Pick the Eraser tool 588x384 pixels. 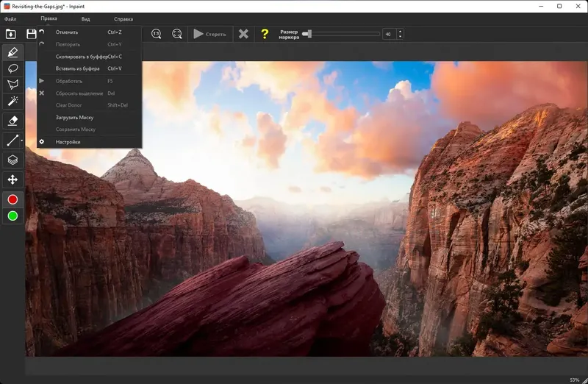12,121
